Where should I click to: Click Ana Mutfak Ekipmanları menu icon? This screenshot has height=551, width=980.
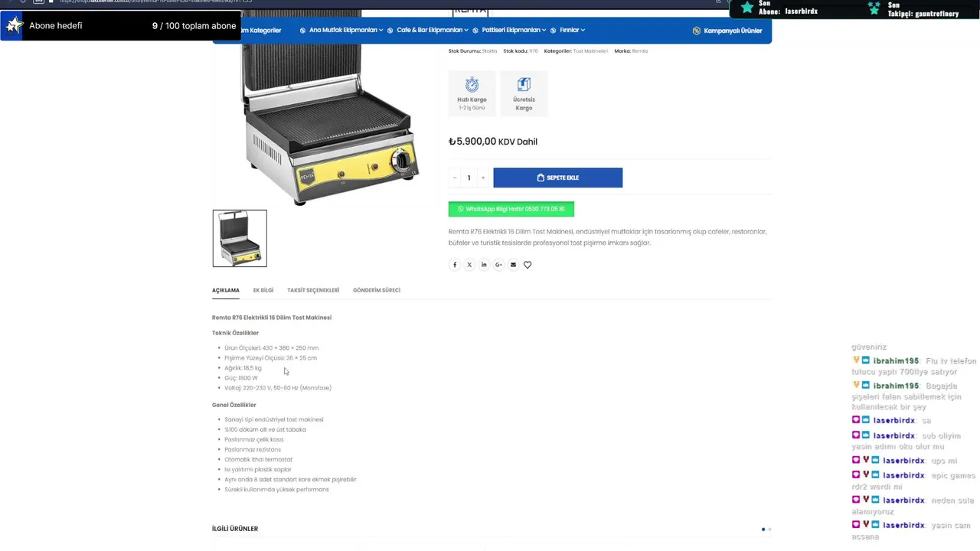coord(302,31)
